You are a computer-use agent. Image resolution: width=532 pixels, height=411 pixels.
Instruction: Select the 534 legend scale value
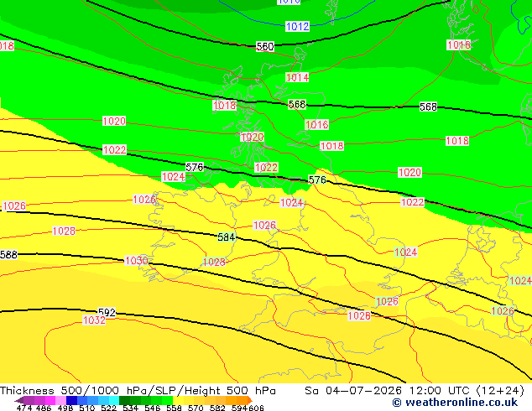[x=130, y=408]
